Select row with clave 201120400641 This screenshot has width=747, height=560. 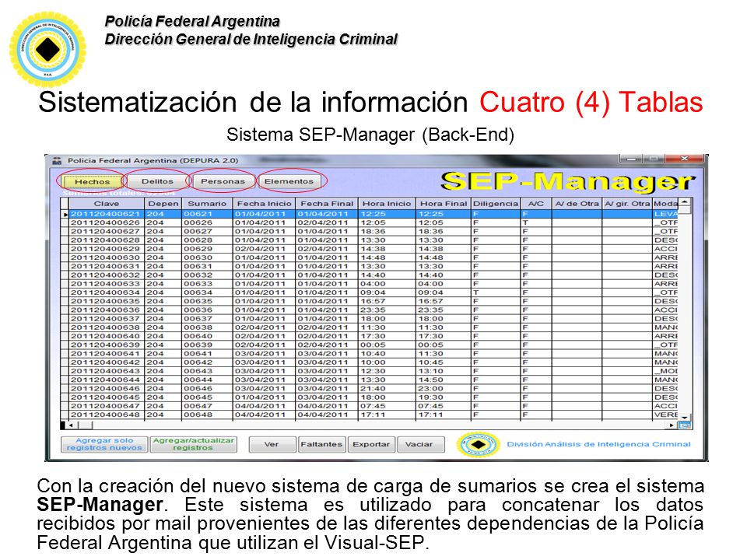(x=370, y=353)
